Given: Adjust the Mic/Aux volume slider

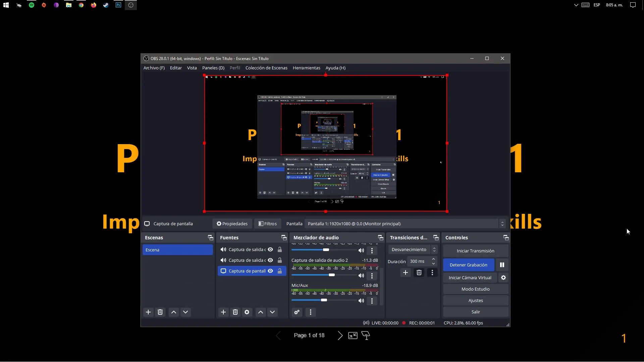Looking at the screenshot, I should [x=324, y=300].
